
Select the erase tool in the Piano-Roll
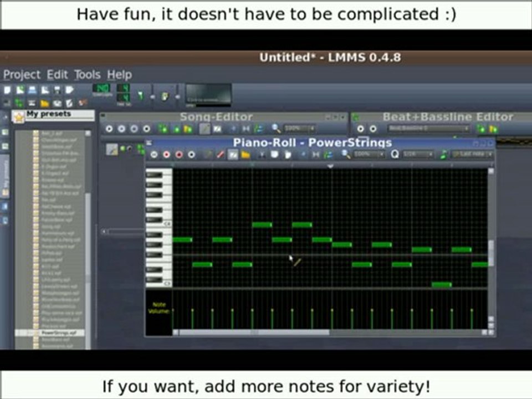pyautogui.click(x=221, y=155)
